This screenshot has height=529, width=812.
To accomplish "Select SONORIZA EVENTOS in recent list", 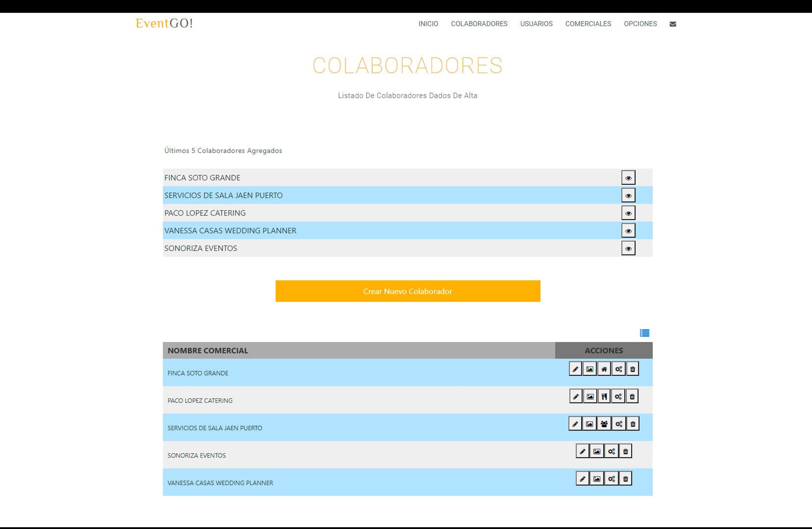I will 201,248.
